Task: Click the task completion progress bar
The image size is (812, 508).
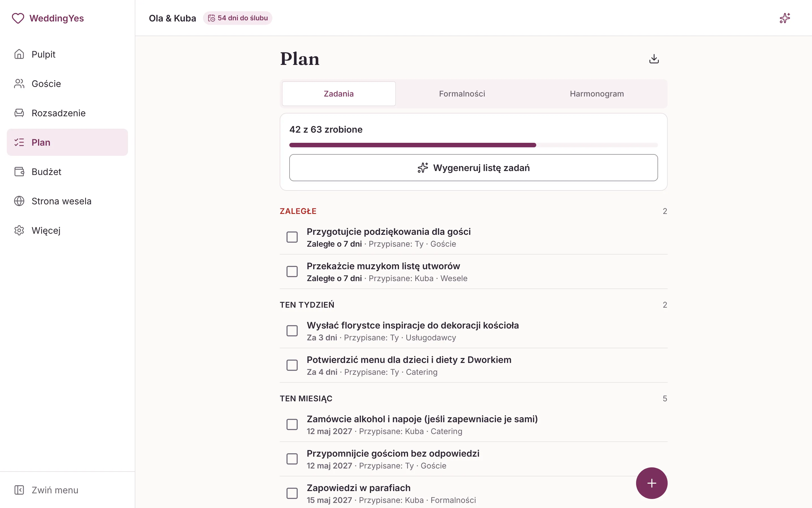Action: [x=473, y=145]
